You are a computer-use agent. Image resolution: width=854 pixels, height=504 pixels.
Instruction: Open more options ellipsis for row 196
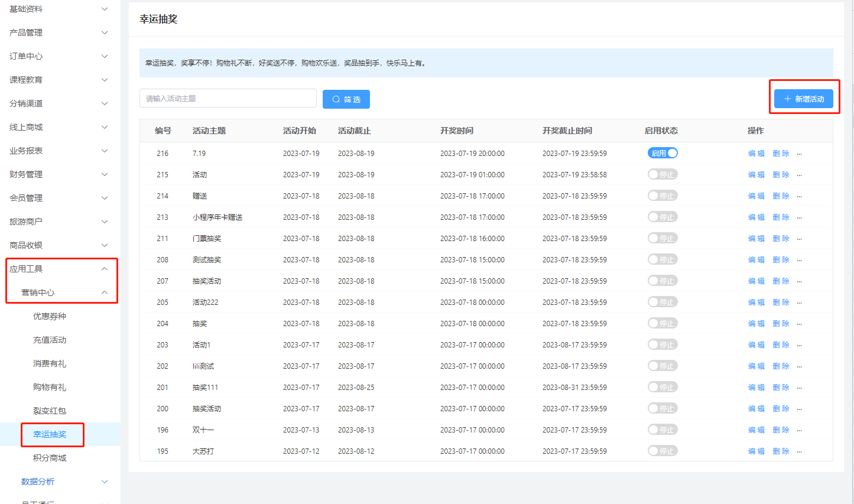pos(799,430)
